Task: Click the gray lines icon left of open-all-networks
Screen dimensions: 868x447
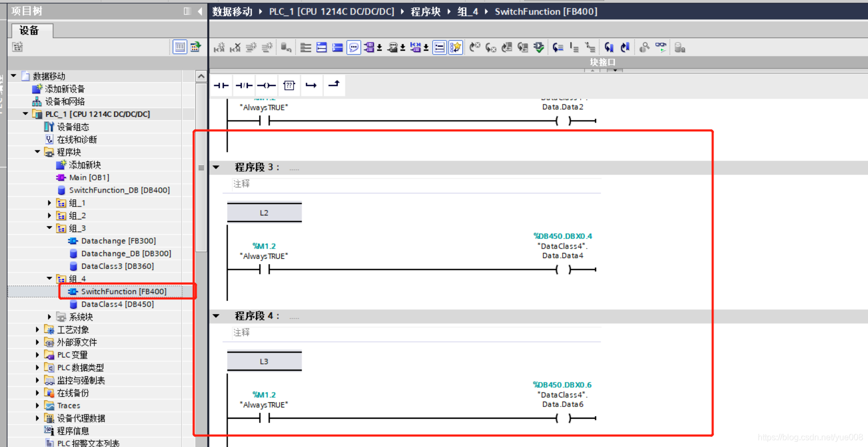Action: (306, 48)
